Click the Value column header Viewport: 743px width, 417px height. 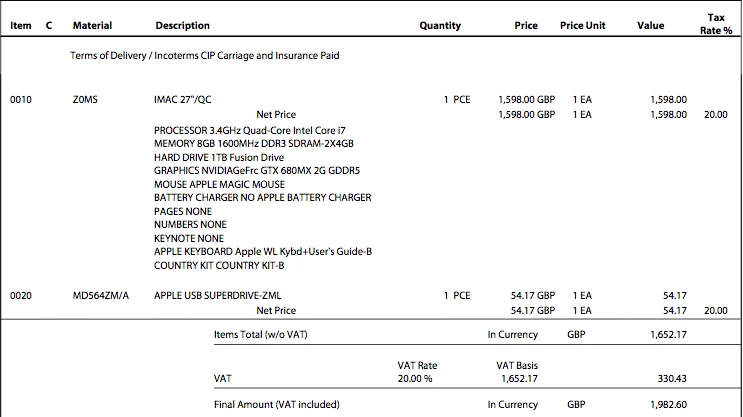[x=650, y=26]
